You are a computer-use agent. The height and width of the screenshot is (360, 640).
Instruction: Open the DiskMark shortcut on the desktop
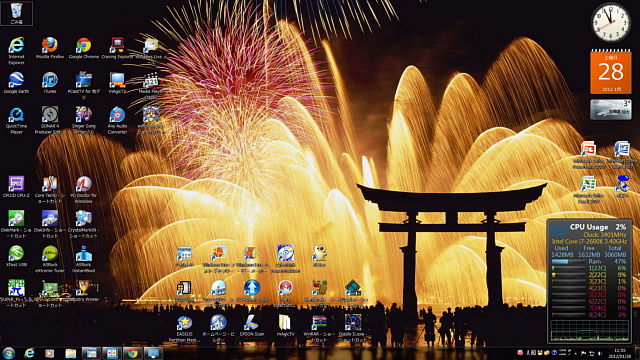point(16,224)
